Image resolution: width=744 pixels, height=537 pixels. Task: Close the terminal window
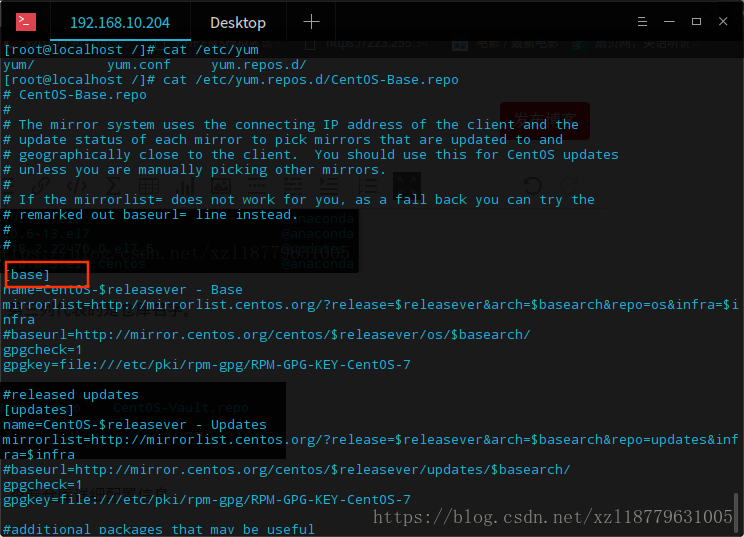[723, 21]
